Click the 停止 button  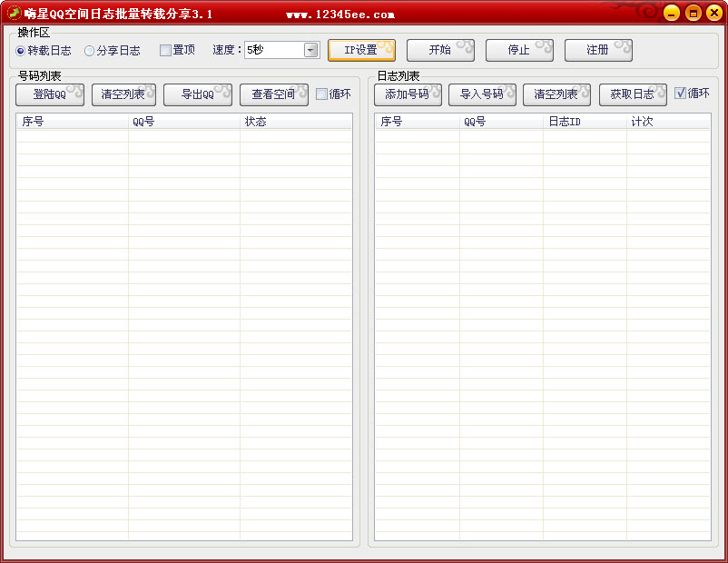tap(519, 50)
